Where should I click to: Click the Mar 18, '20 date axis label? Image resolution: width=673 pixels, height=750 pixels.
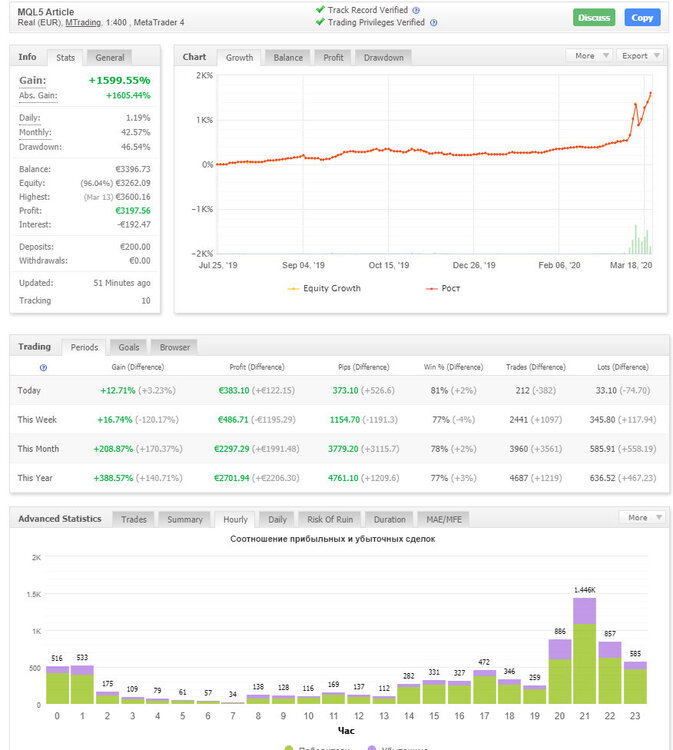pyautogui.click(x=631, y=265)
